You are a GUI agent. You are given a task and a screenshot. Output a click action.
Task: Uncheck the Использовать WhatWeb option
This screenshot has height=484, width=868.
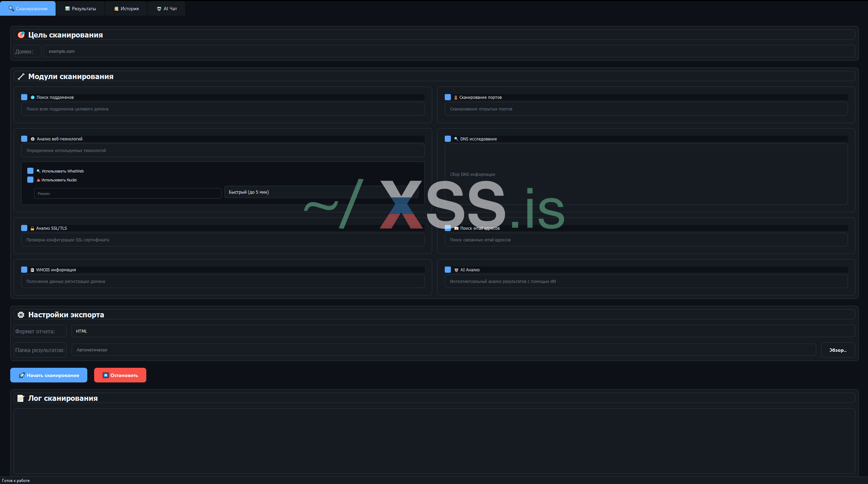click(x=30, y=171)
